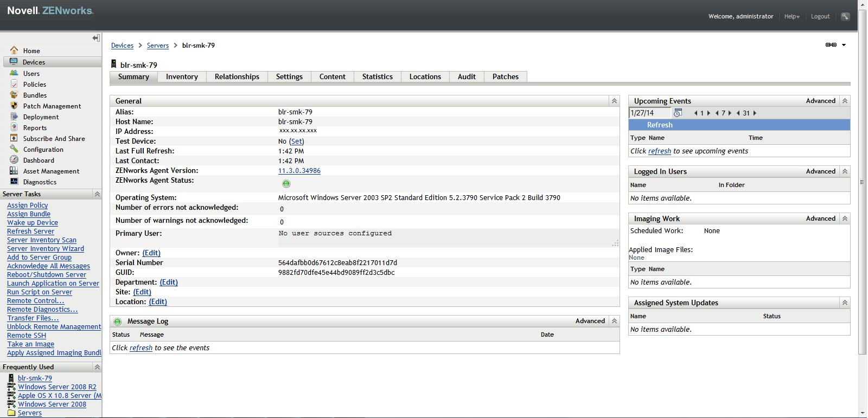Image resolution: width=868 pixels, height=418 pixels.
Task: Click Logout in the header
Action: coord(820,16)
